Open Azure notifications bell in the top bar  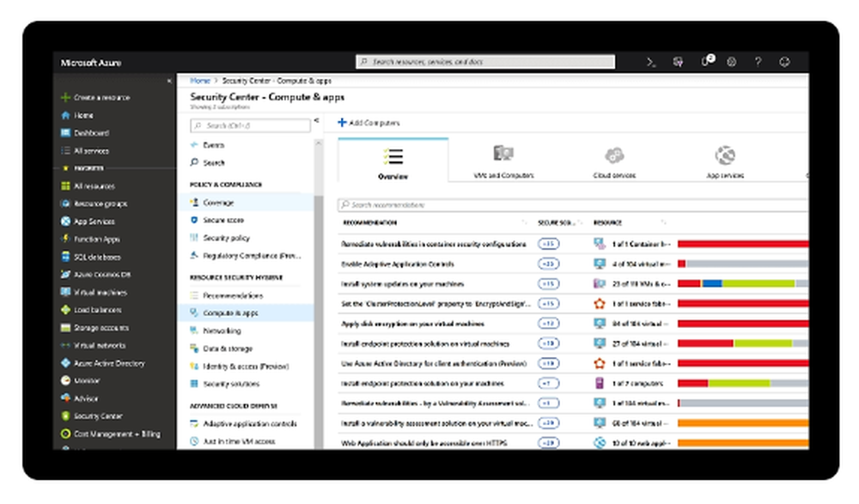pos(706,61)
